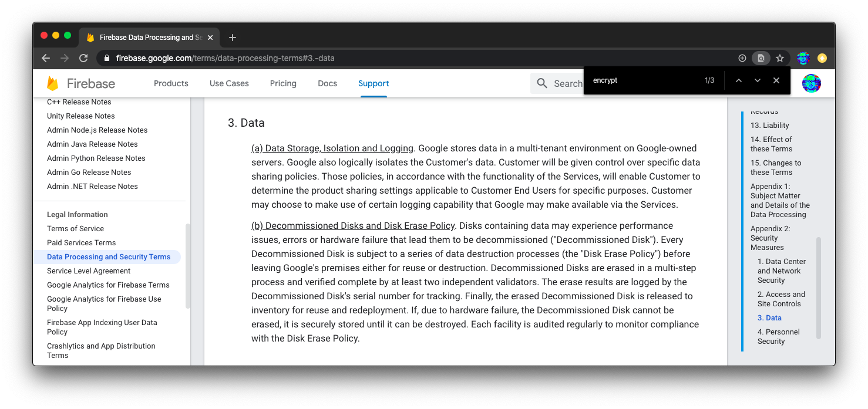The width and height of the screenshot is (868, 409).
Task: Open the user profile avatar
Action: click(812, 83)
